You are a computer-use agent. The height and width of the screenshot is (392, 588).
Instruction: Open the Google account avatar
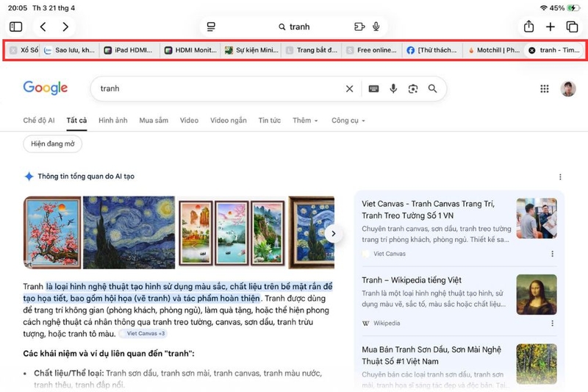(567, 89)
